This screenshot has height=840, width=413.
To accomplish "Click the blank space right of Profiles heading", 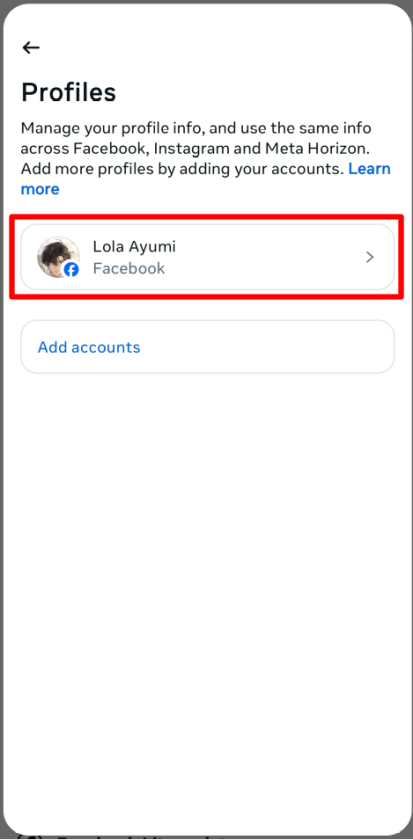I will 257,93.
